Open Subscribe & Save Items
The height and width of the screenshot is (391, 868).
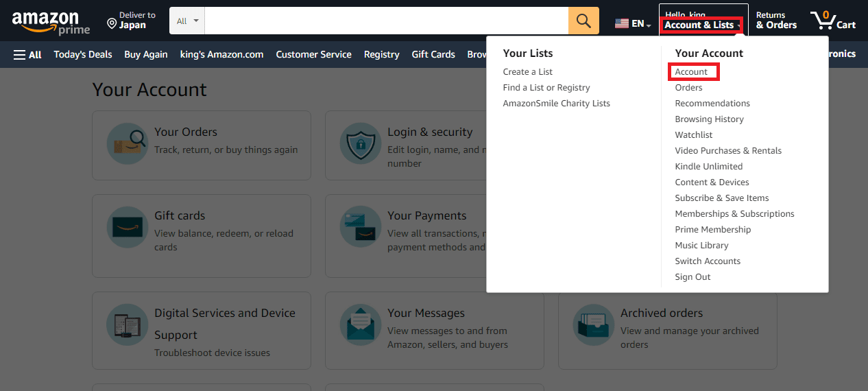[722, 198]
